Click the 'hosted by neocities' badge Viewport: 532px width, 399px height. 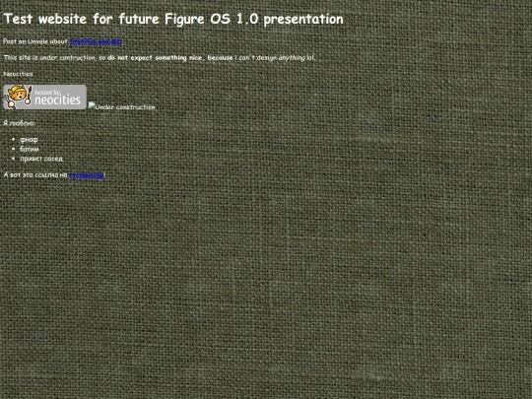[44, 97]
